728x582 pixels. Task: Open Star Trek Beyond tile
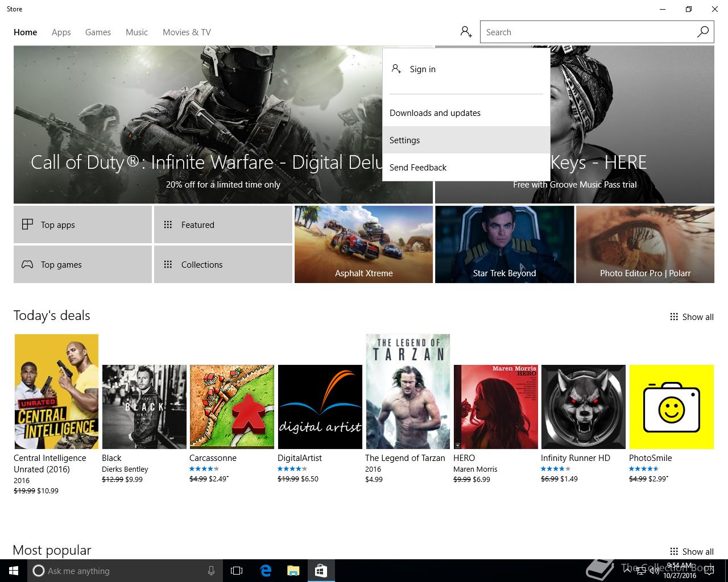(504, 244)
